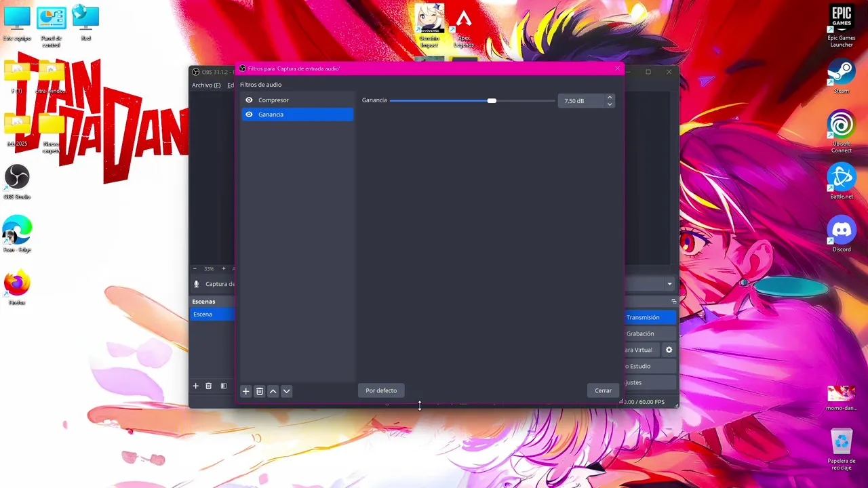This screenshot has height=488, width=868.
Task: Open Este equipo desktop icon
Action: 17,24
